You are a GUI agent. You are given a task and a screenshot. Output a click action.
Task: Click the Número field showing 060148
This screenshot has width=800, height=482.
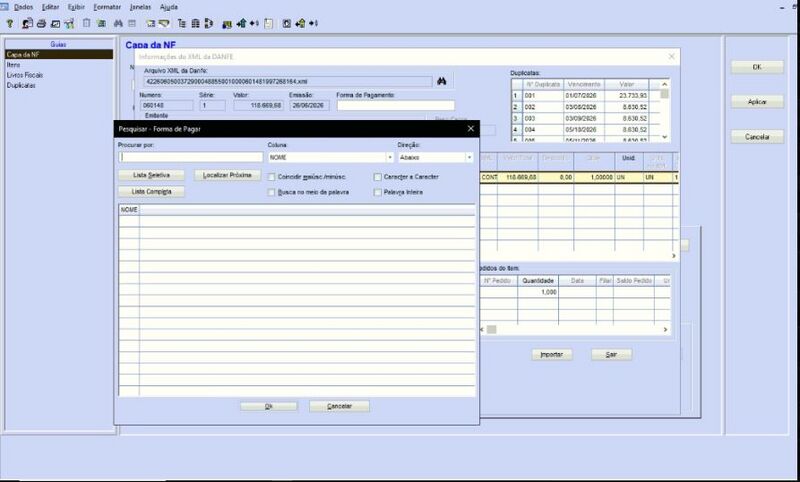coord(166,106)
